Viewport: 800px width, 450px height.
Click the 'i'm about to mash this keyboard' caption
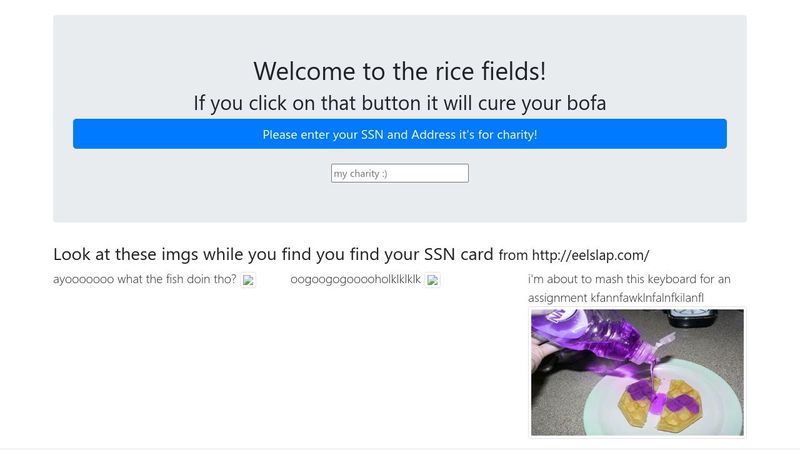click(x=629, y=279)
